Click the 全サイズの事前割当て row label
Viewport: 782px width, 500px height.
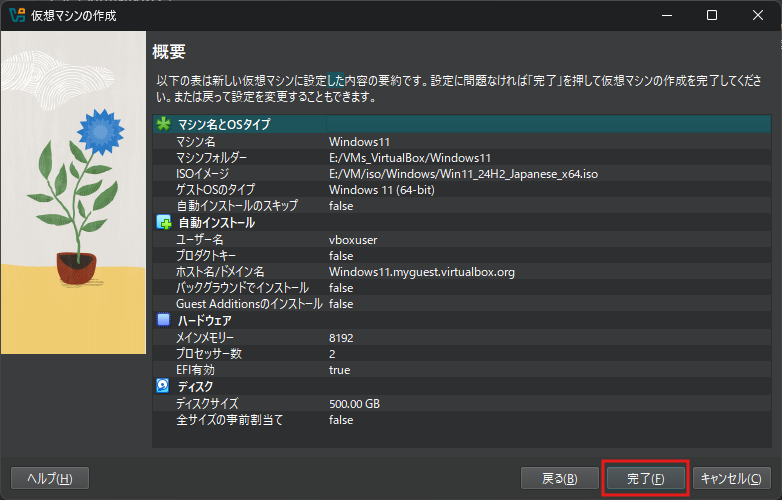coord(229,420)
